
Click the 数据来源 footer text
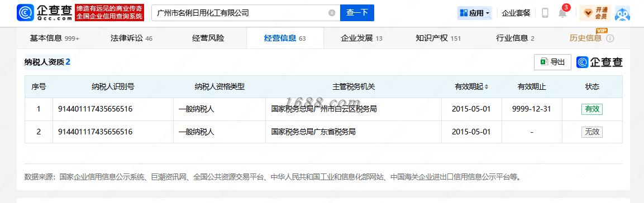(x=273, y=177)
